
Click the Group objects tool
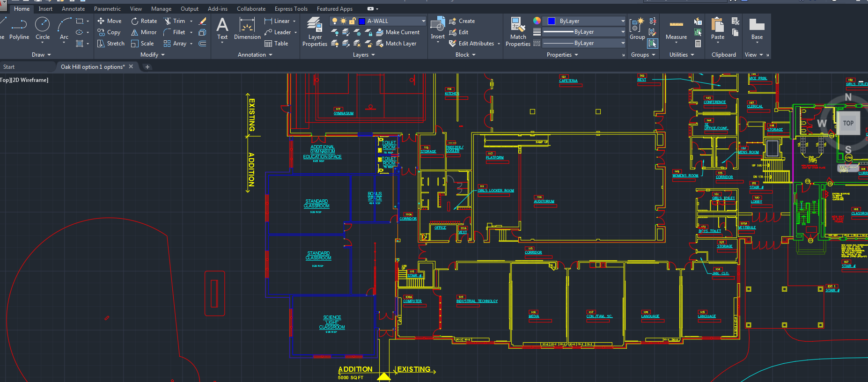[637, 29]
